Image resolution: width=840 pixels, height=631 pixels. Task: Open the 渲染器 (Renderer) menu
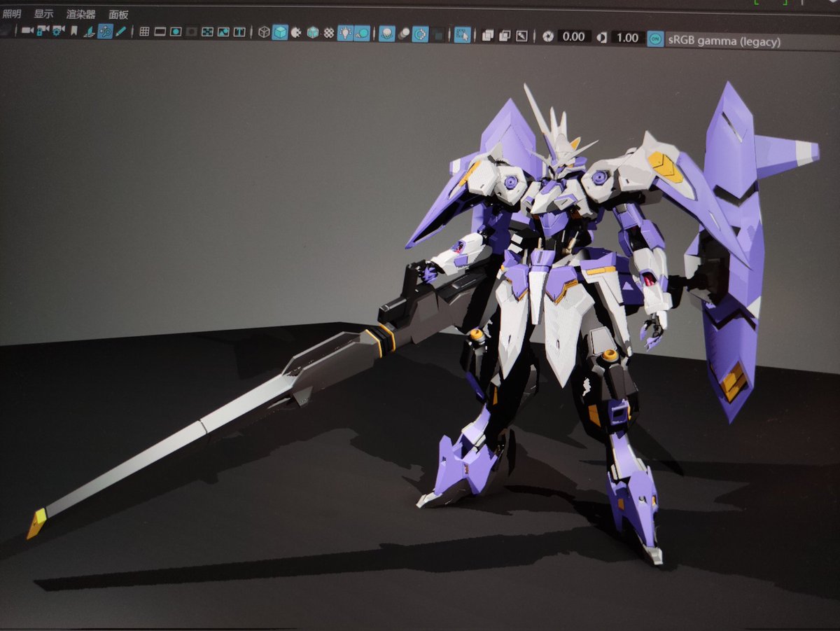click(x=80, y=14)
